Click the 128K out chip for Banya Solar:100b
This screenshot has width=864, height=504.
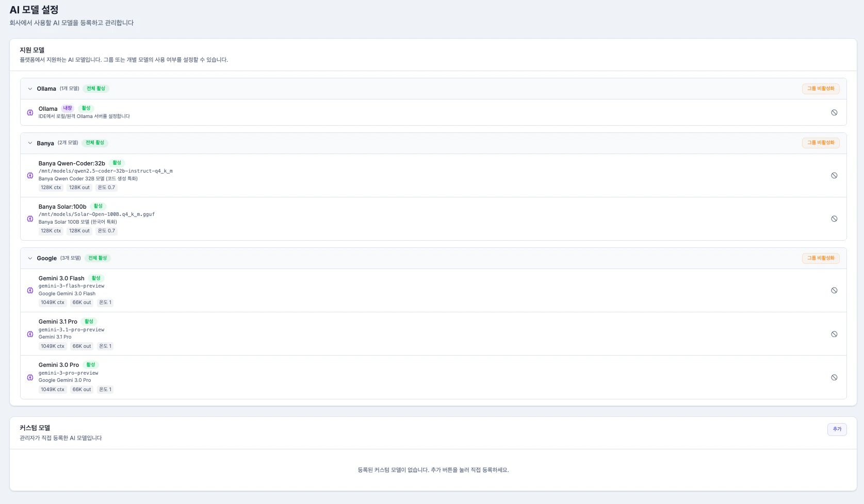pyautogui.click(x=79, y=231)
